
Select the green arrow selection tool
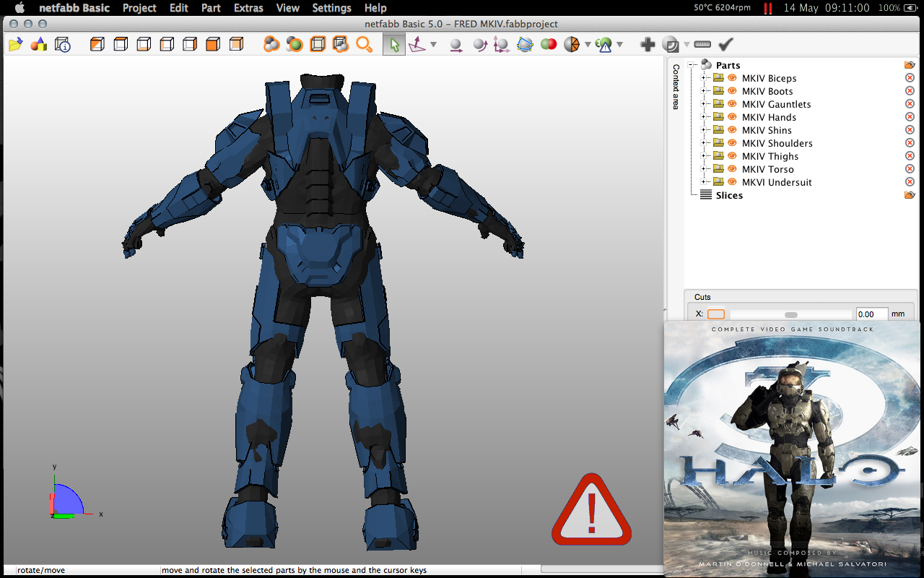click(394, 45)
